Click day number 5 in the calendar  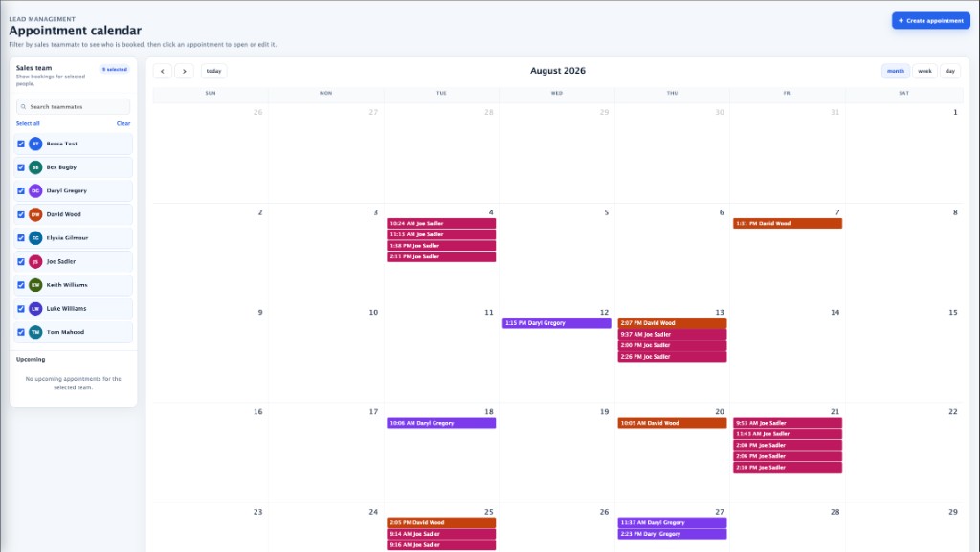[606, 212]
